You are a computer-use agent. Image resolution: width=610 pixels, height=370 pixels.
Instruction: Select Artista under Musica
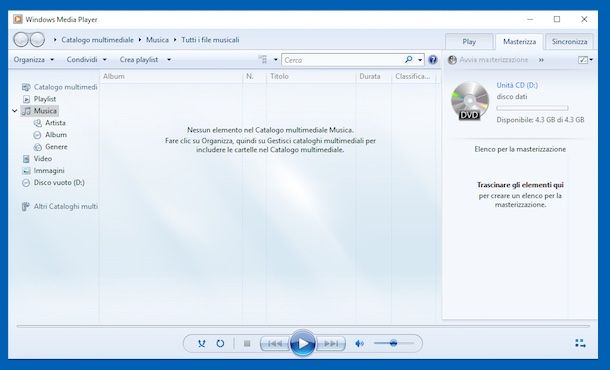[x=50, y=123]
